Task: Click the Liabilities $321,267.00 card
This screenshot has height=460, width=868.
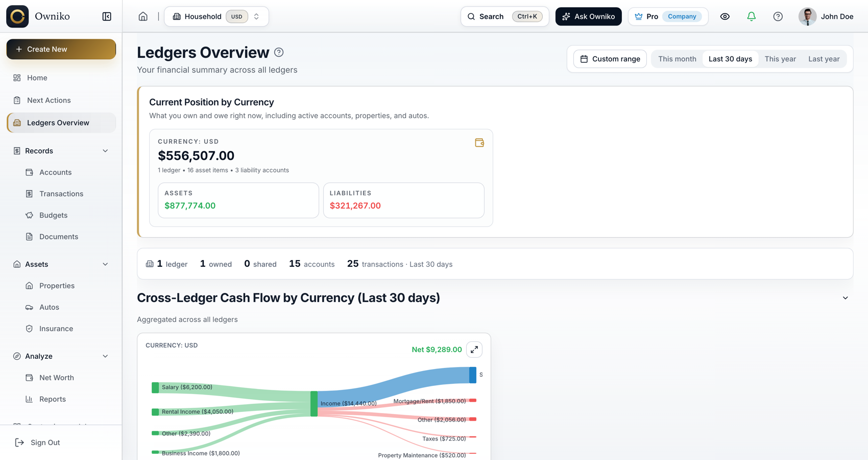Action: pos(404,200)
